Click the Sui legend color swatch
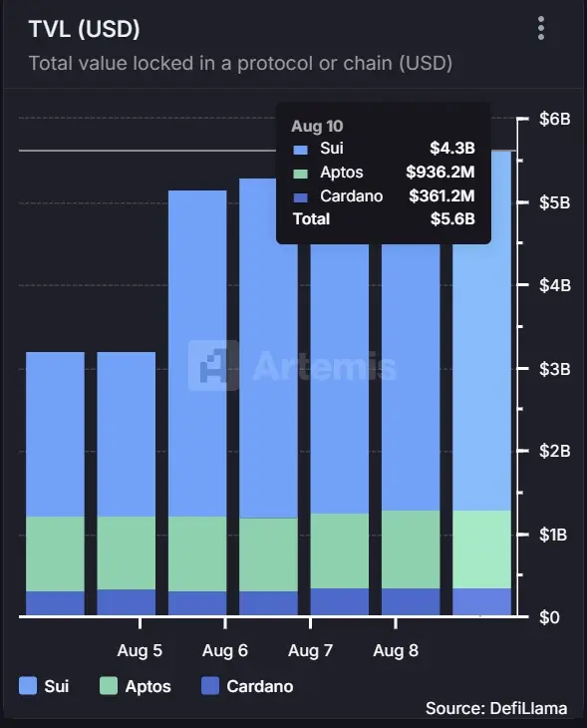This screenshot has height=728, width=587. (27, 686)
